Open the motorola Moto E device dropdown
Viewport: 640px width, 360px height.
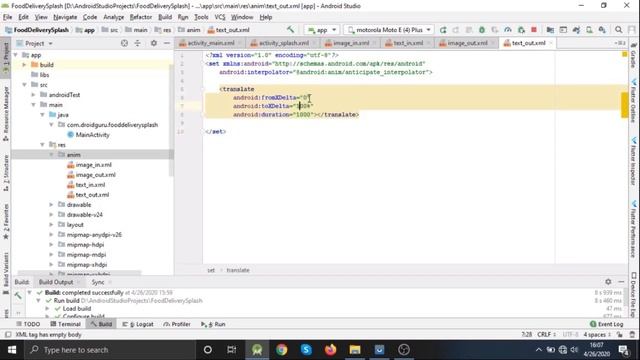(x=389, y=30)
